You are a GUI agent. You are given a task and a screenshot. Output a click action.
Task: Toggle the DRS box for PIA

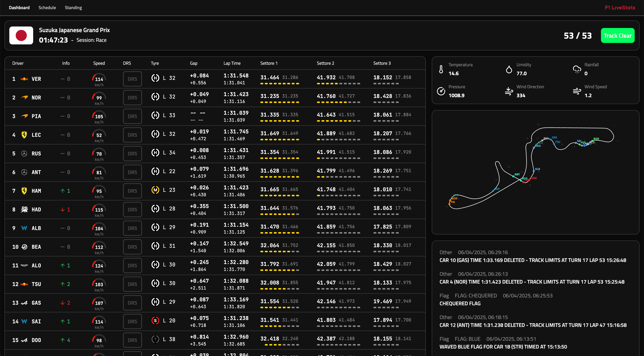[132, 116]
